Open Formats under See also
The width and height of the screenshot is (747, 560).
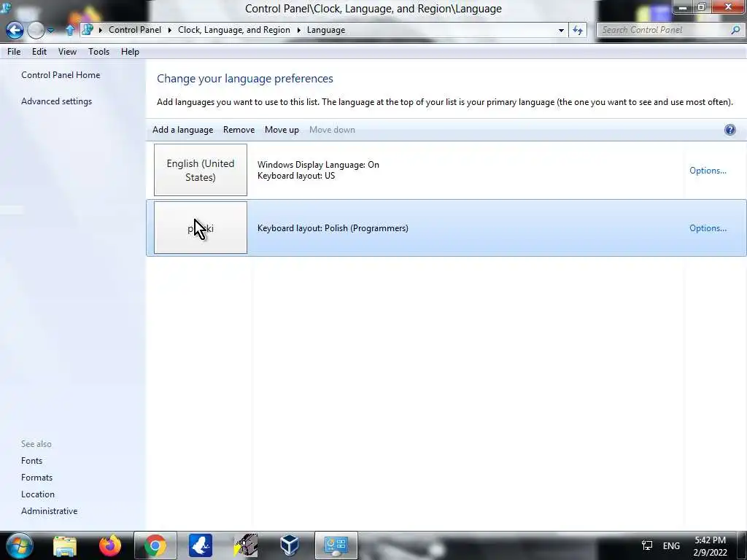point(36,477)
